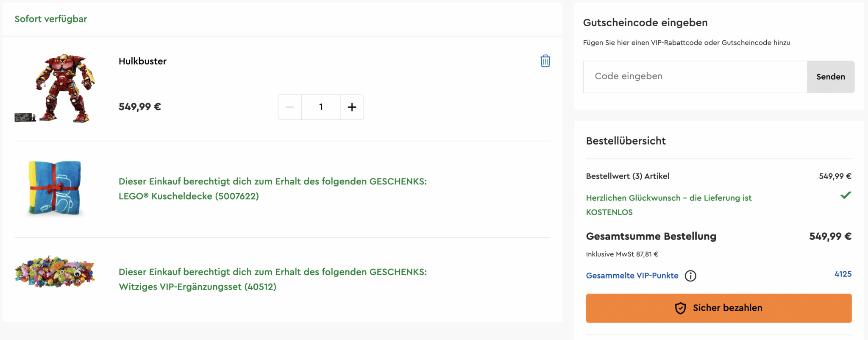The height and width of the screenshot is (340, 868).
Task: Increase Hulkbuster quantity with the plus button
Action: point(352,107)
